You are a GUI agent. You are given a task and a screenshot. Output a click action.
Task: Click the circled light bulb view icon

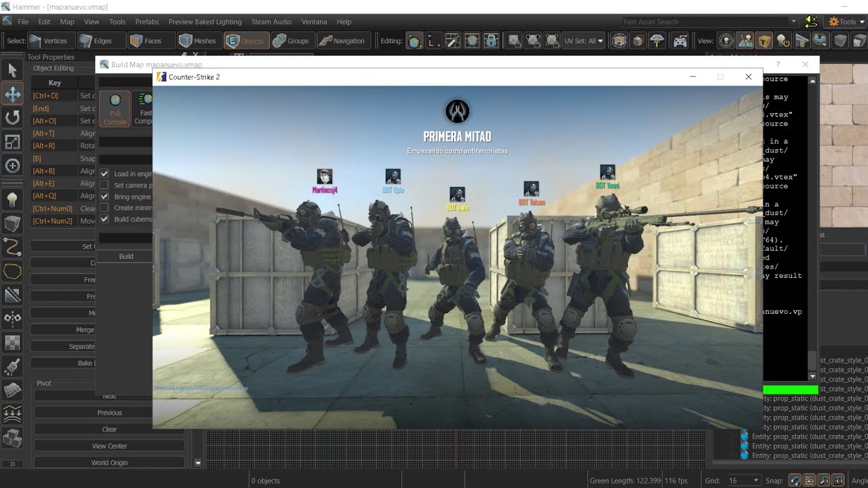pyautogui.click(x=726, y=41)
